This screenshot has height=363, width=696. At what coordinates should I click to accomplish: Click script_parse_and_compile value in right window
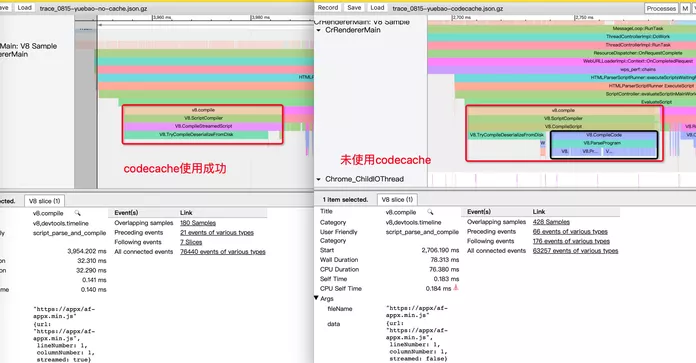[x=422, y=232]
